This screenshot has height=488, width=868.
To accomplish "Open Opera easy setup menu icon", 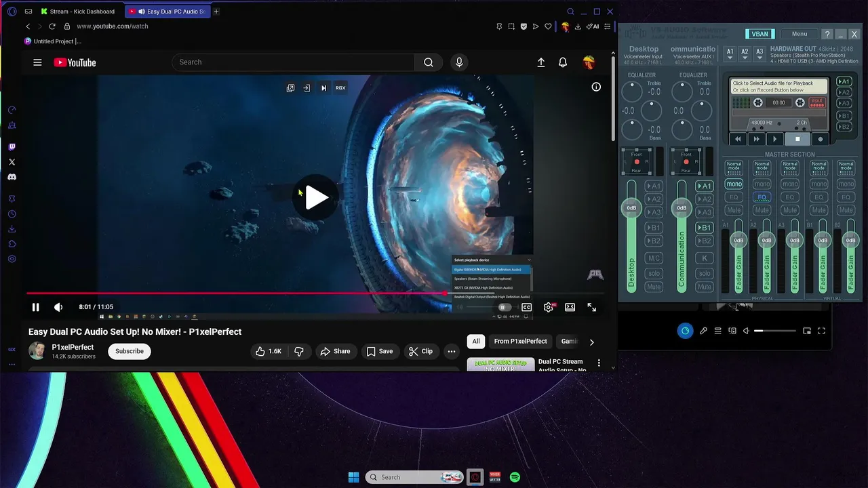I will click(x=607, y=26).
